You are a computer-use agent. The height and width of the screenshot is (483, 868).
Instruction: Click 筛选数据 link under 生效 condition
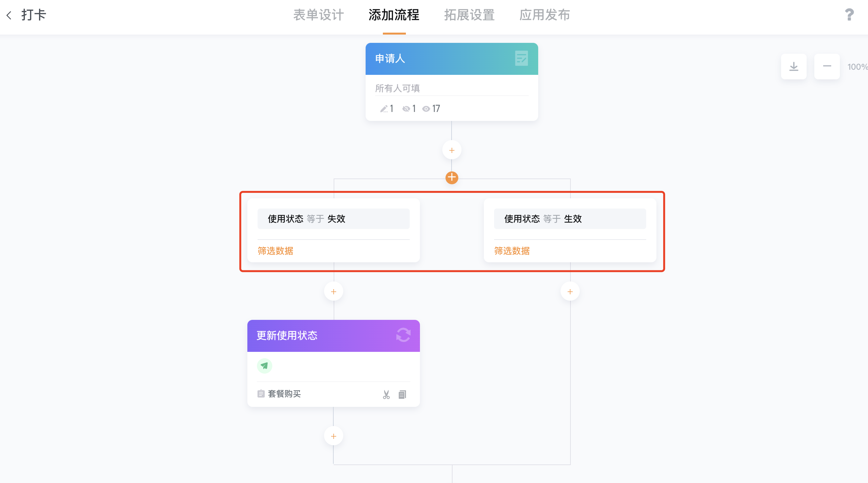click(512, 251)
